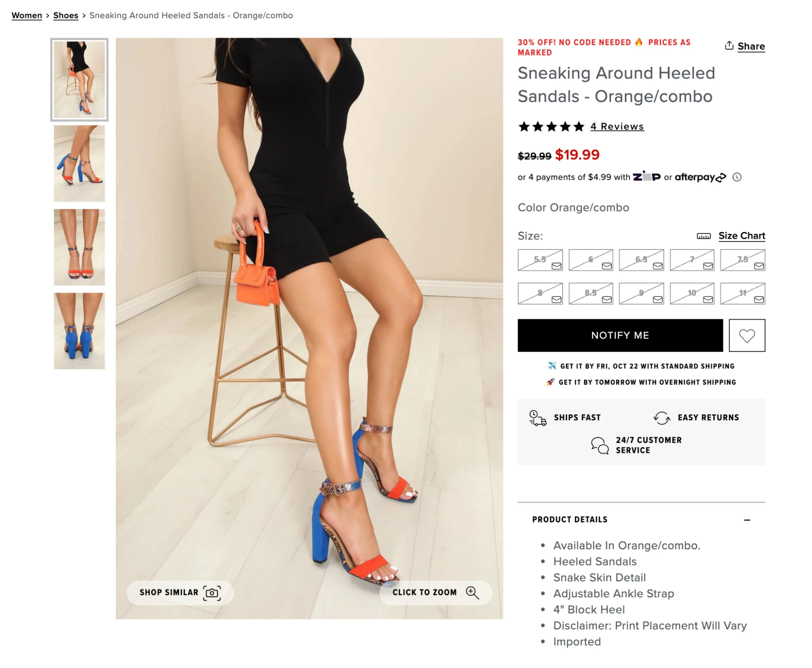
Task: Click the camera icon in Shop Similar
Action: tap(212, 593)
